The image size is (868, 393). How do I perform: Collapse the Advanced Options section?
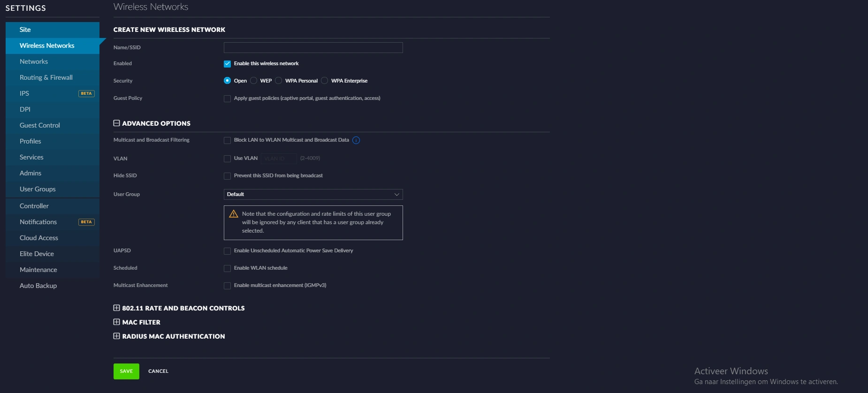pyautogui.click(x=117, y=123)
